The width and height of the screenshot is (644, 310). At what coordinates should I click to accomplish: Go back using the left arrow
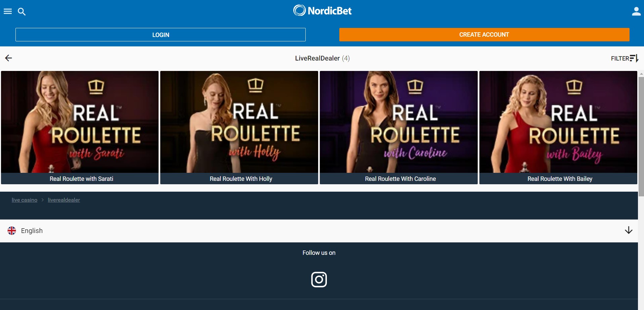(x=9, y=58)
